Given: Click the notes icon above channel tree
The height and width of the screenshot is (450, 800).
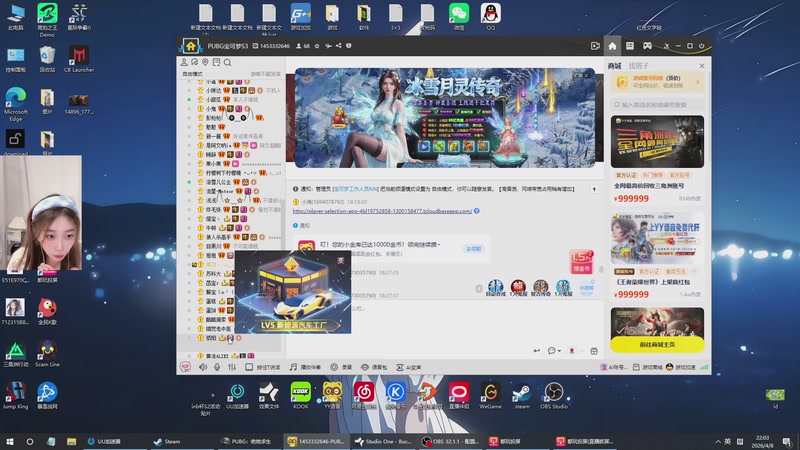Looking at the screenshot, I should click(x=216, y=62).
